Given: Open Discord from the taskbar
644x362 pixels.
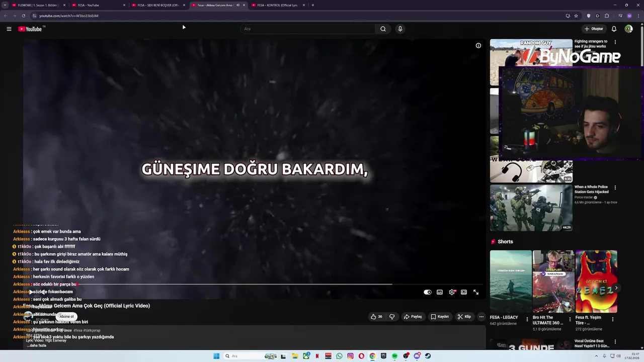Looking at the screenshot, I should tap(417, 356).
